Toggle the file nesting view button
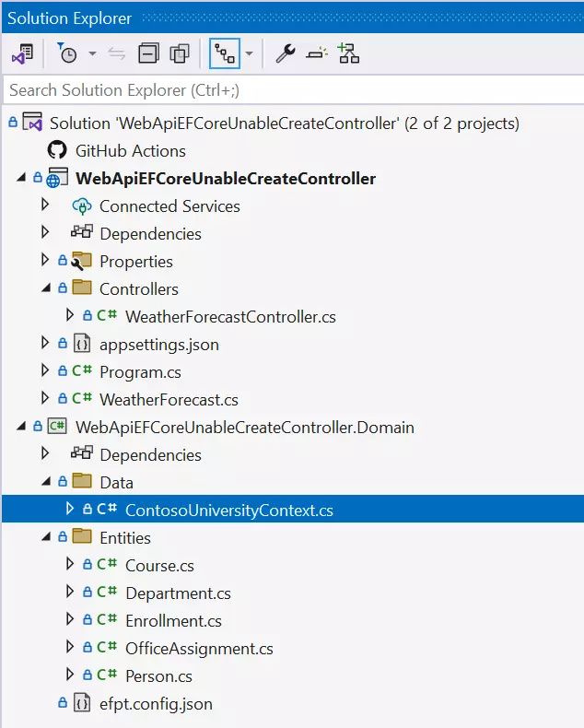Image resolution: width=584 pixels, height=728 pixels. (x=225, y=53)
